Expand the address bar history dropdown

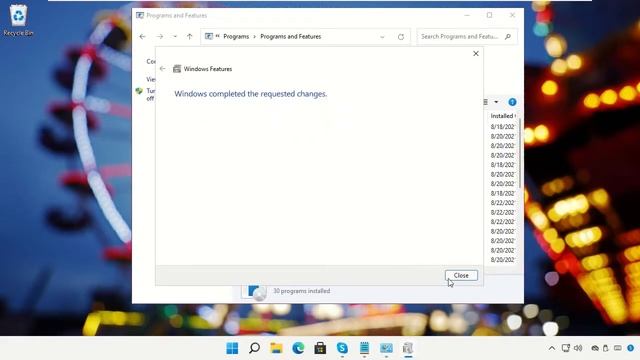[382, 36]
